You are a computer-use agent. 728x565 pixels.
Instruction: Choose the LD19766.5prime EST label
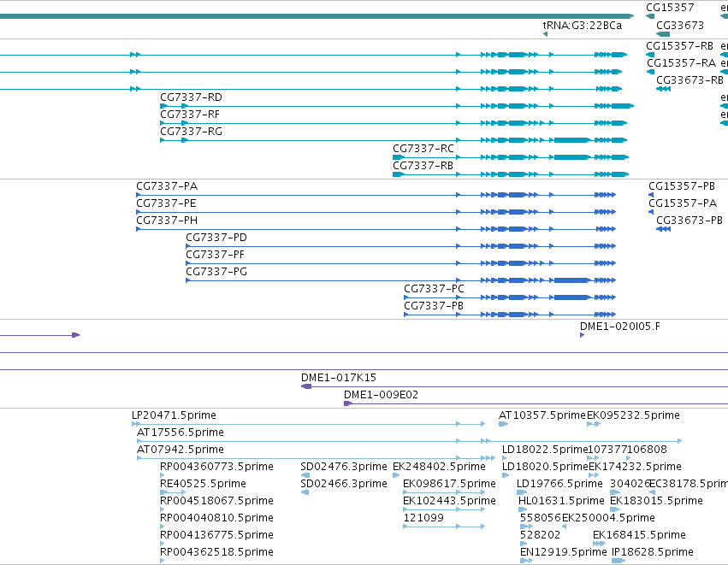(559, 484)
